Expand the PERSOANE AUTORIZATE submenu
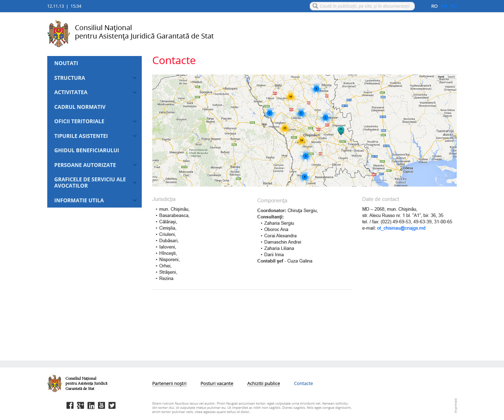The height and width of the screenshot is (420, 504). [x=134, y=165]
